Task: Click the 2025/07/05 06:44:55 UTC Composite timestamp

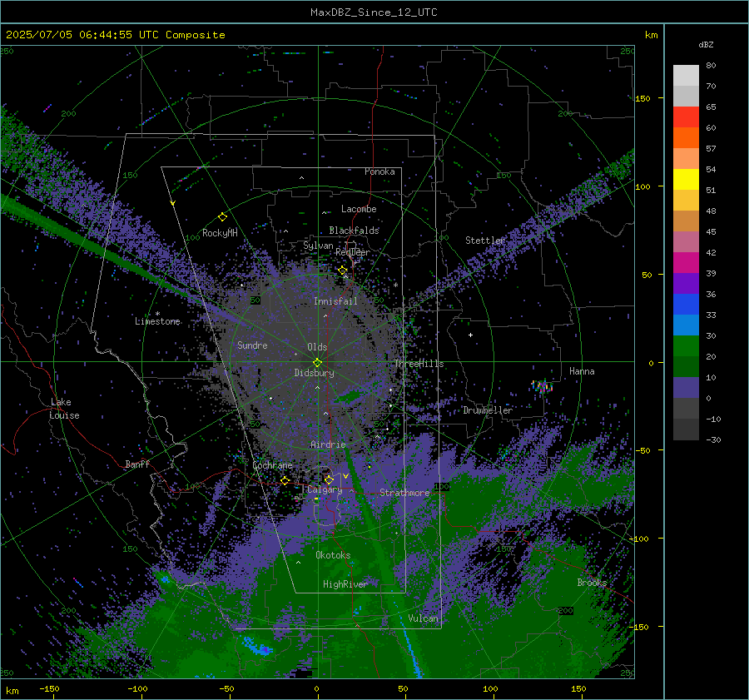Action: [115, 35]
